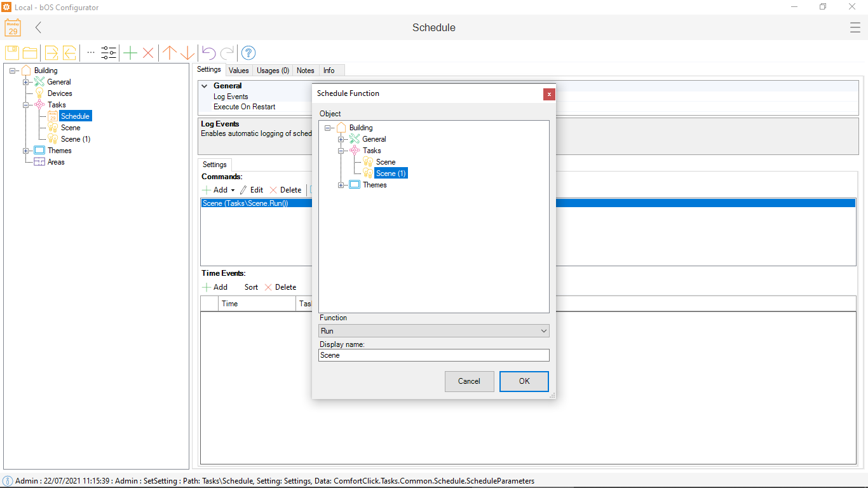Image resolution: width=868 pixels, height=488 pixels.
Task: Go back using the left chevron arrow
Action: 39,27
